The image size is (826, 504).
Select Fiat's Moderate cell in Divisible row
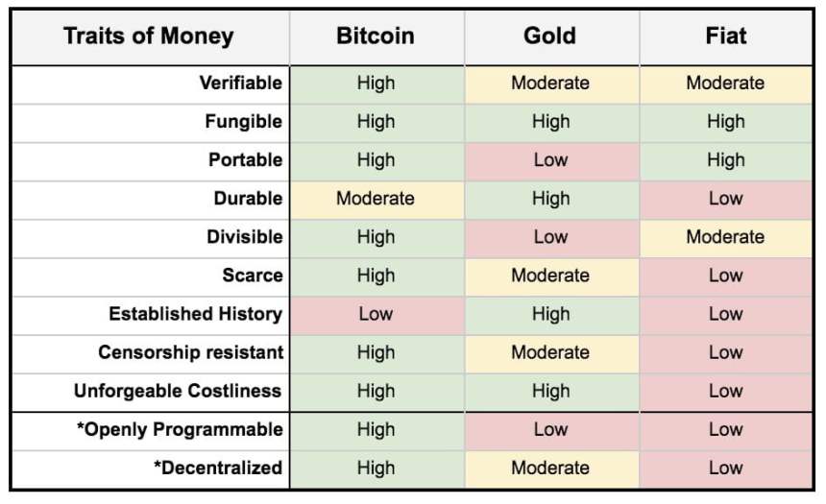pyautogui.click(x=725, y=237)
